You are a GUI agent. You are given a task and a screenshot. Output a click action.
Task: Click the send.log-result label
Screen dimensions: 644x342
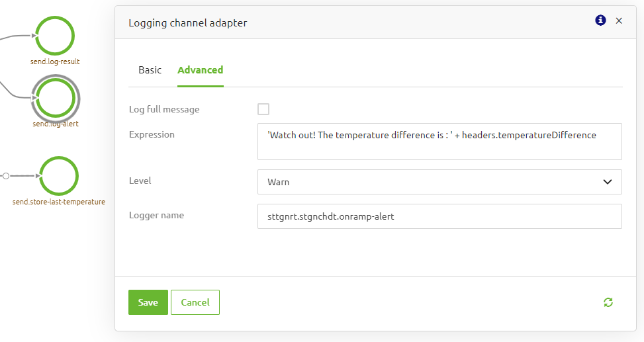pos(55,62)
